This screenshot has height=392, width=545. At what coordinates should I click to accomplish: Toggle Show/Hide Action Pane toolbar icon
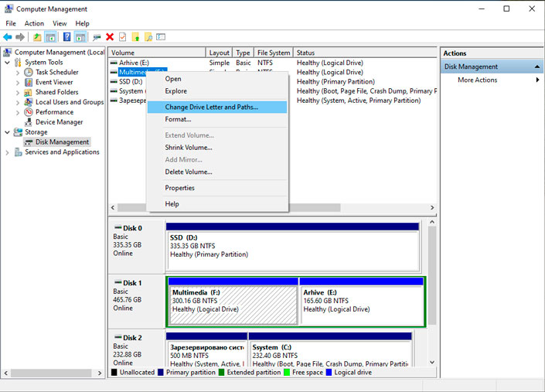pos(80,37)
